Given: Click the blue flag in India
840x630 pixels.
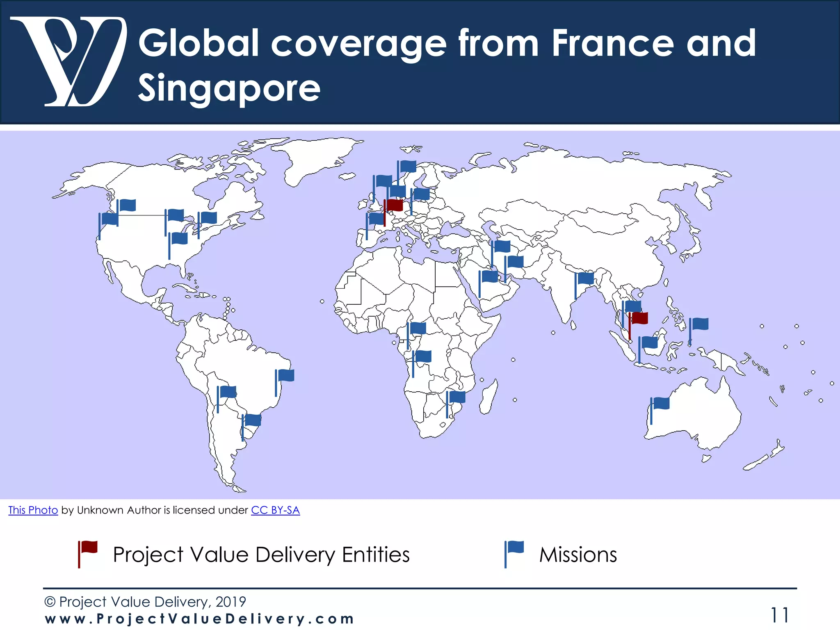Looking at the screenshot, I should coord(584,286).
